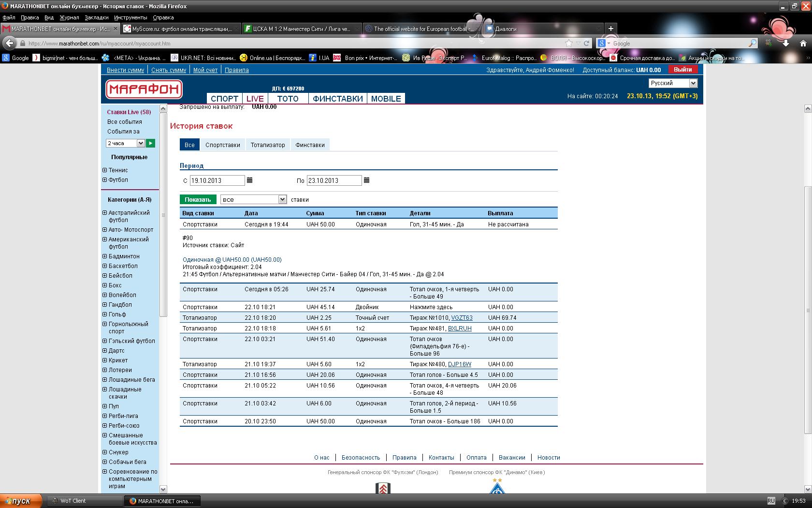The height and width of the screenshot is (508, 812).
Task: Open the 'Мой счет' account link
Action: pyautogui.click(x=205, y=70)
